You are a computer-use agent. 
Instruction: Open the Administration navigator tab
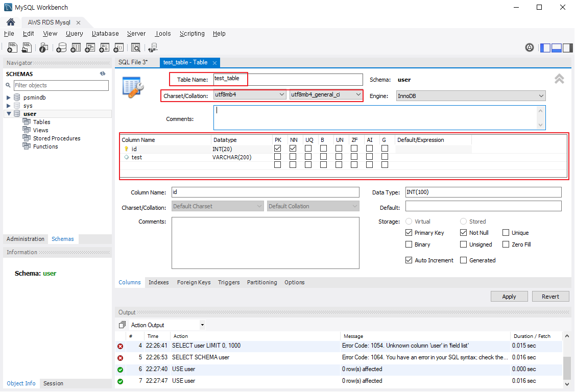26,239
